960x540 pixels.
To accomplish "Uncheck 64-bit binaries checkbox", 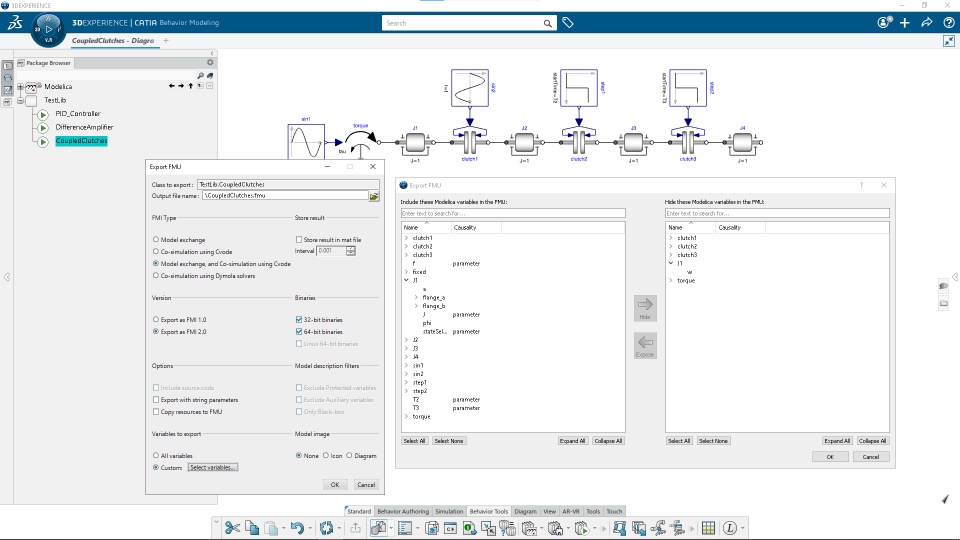I will pos(299,332).
